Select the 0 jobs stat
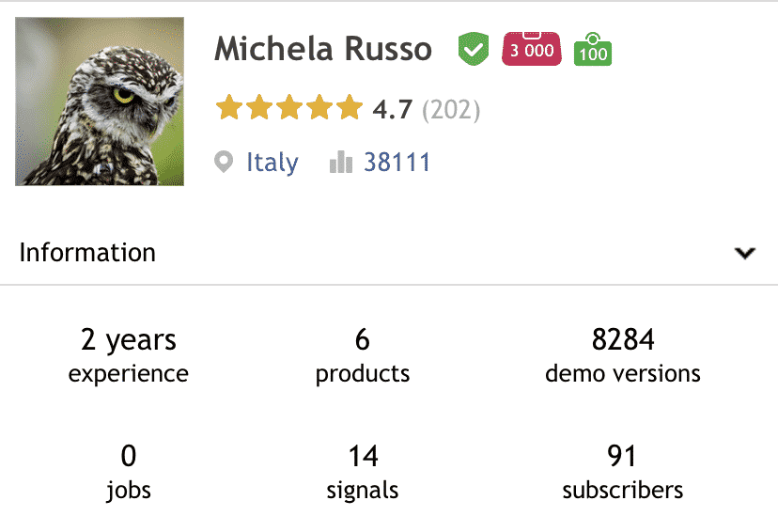The width and height of the screenshot is (778, 532). pos(129,472)
